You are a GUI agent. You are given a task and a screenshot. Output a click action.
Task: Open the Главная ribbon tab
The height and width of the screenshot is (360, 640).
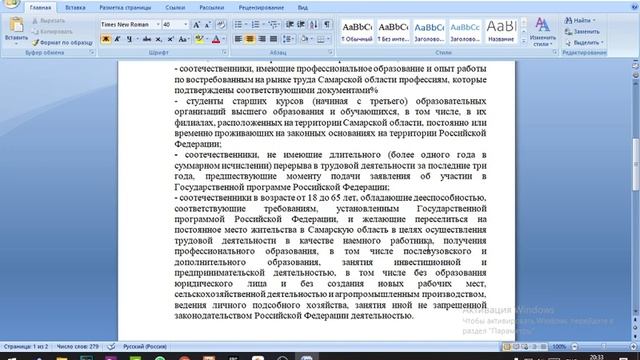click(40, 8)
